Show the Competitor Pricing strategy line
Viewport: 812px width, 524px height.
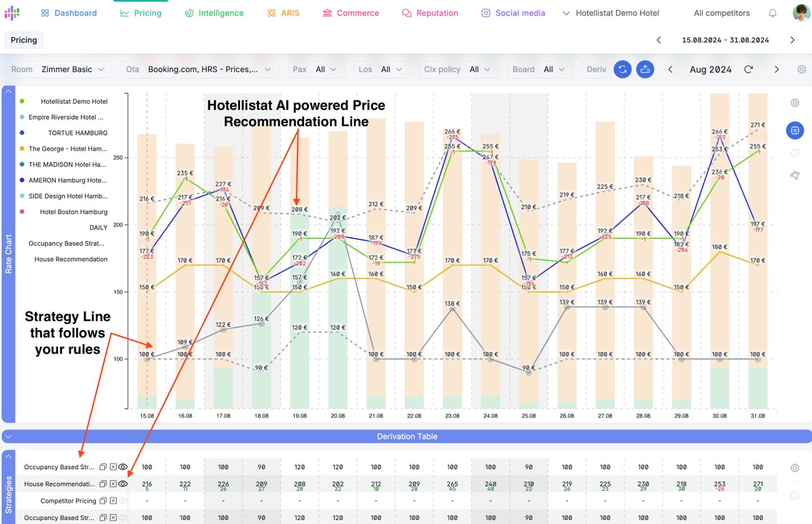(123, 501)
